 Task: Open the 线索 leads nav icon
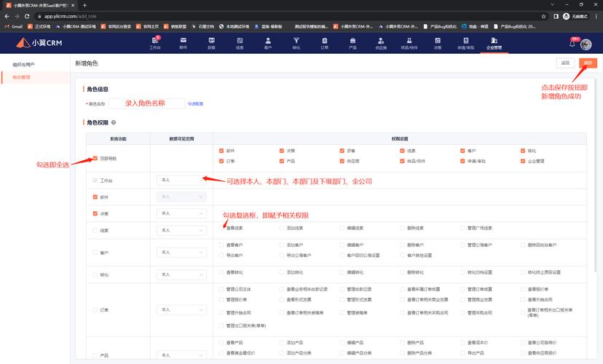pos(240,43)
